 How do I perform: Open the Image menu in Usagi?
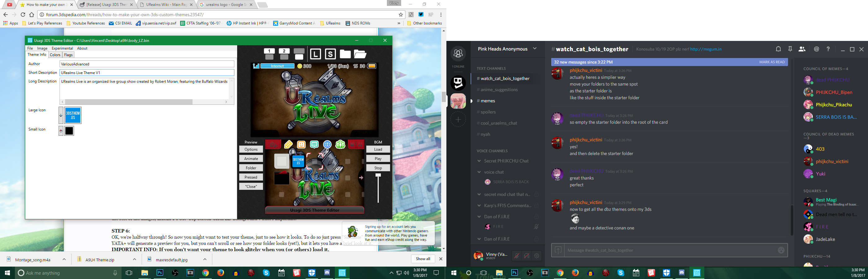tap(42, 48)
